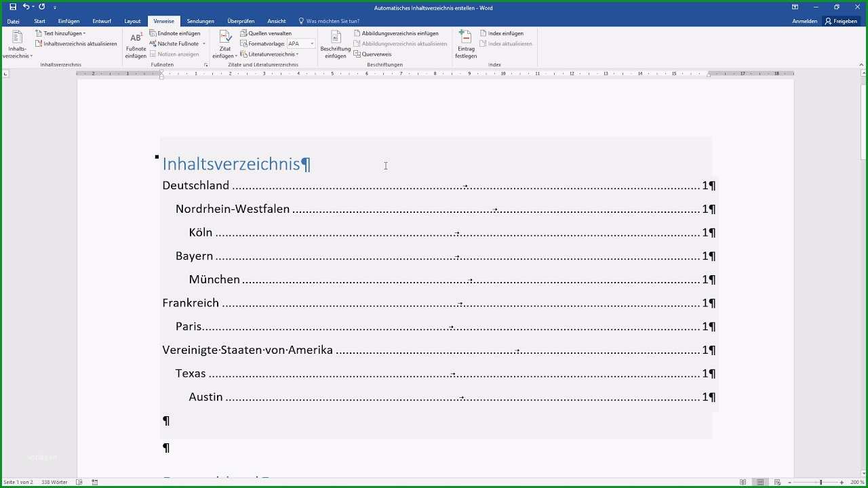Screen dimensions: 868x488
Task: Open Text hinzufügen dropdown
Action: coord(60,33)
